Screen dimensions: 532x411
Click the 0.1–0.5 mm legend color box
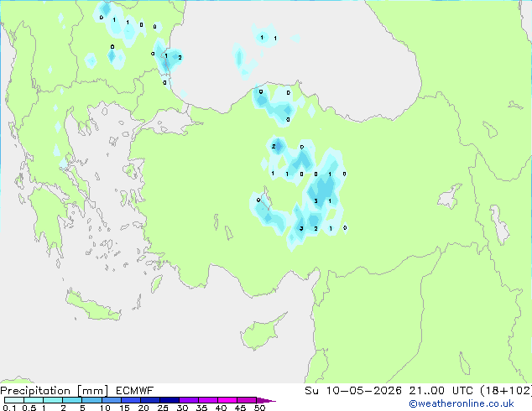pyautogui.click(x=14, y=400)
